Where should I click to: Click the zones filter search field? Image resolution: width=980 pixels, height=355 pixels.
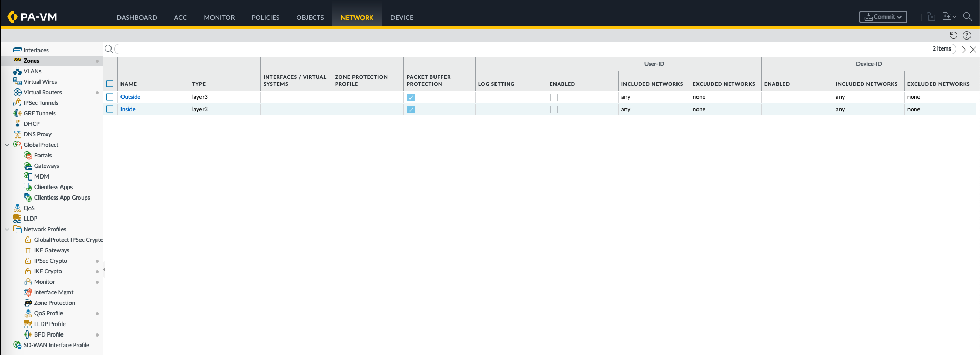(521, 49)
